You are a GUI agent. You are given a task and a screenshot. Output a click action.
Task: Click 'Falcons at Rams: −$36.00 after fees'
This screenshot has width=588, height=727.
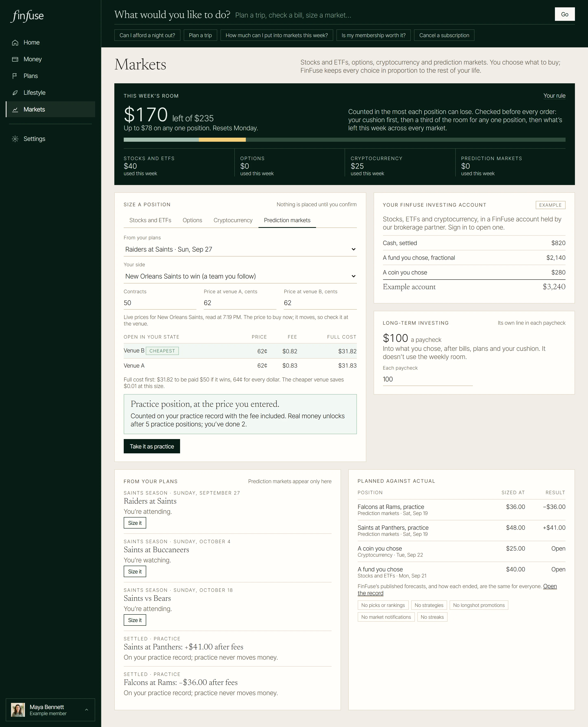pos(180,683)
